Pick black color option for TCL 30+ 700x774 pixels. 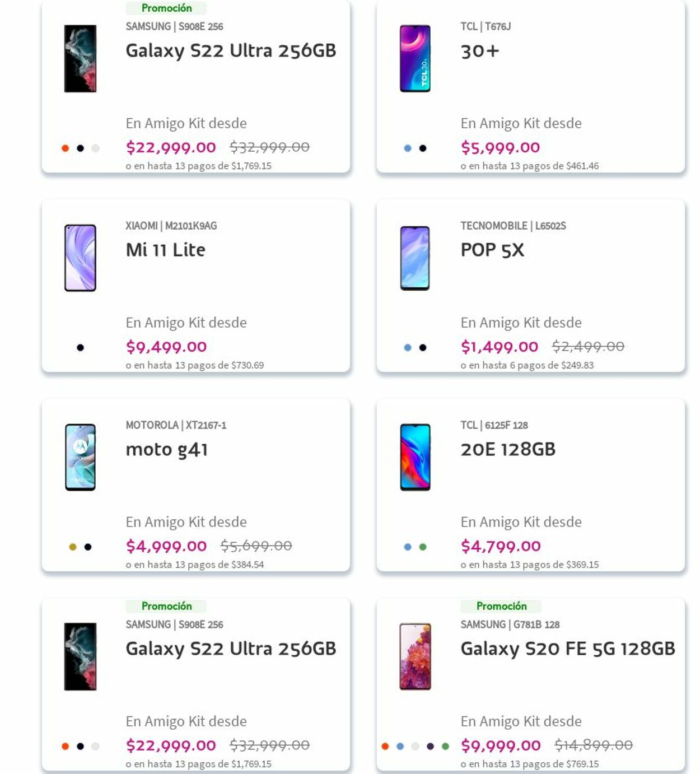423,148
